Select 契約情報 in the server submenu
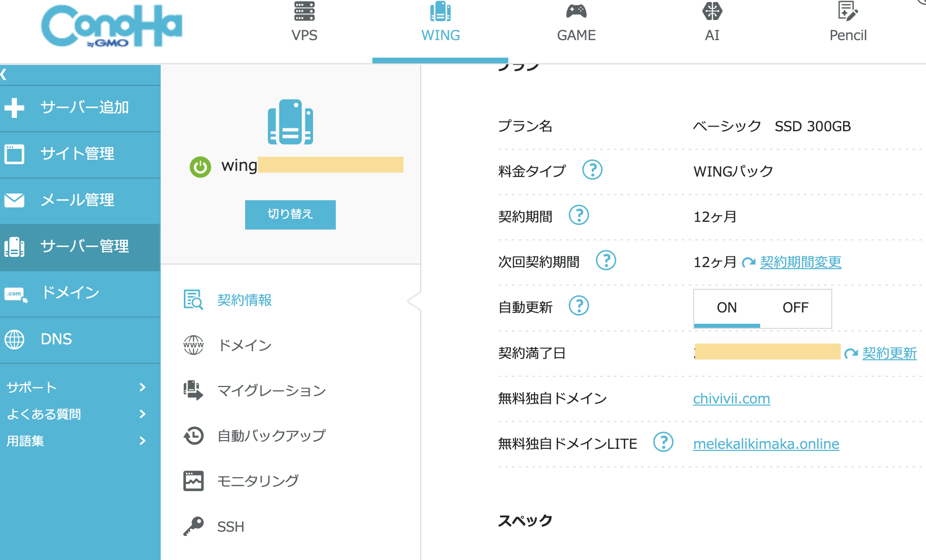The width and height of the screenshot is (926, 560). pos(245,300)
